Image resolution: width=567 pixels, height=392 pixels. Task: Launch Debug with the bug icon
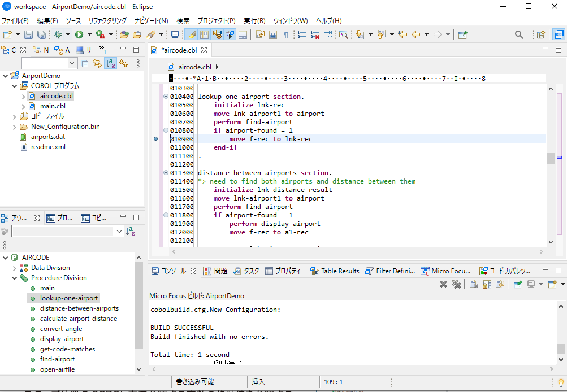pos(58,34)
